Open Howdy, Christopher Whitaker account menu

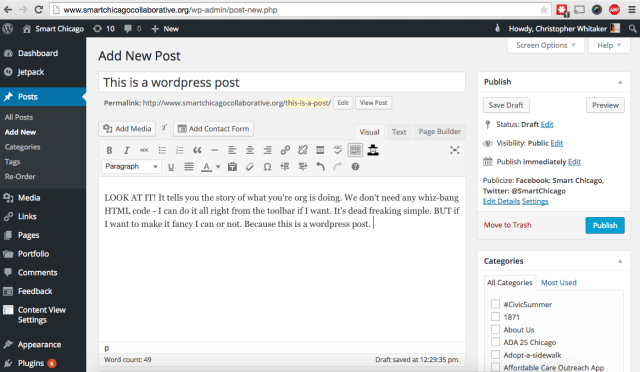coord(564,29)
